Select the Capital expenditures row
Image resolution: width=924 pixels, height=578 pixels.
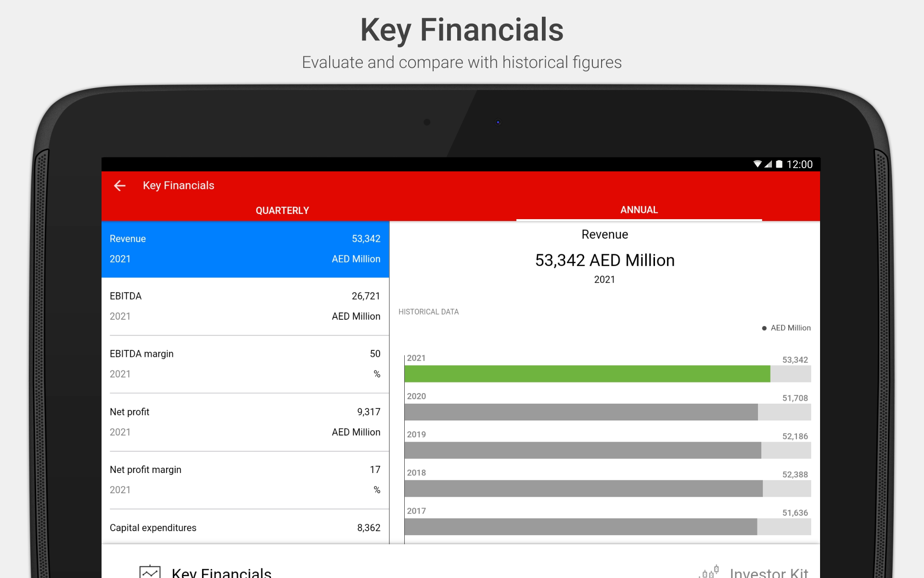[245, 528]
